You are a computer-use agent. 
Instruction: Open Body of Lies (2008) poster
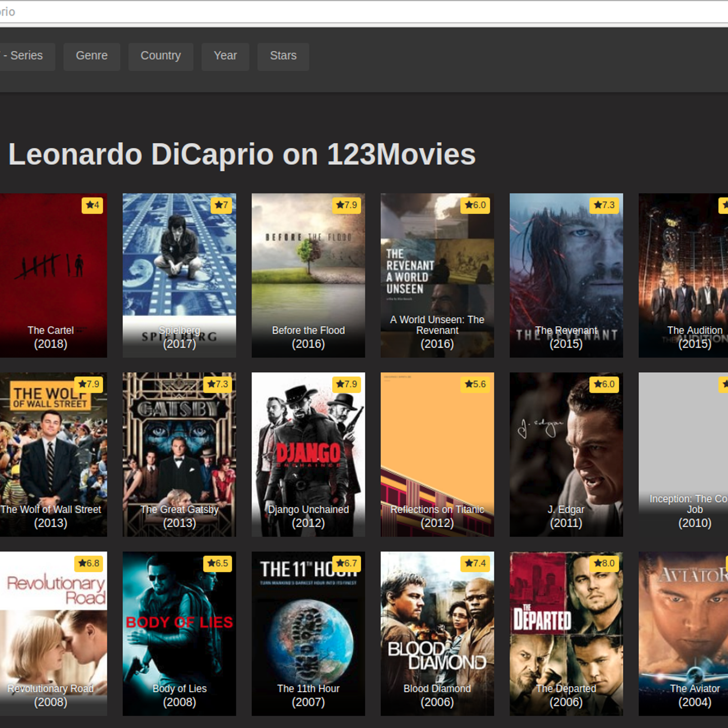click(x=179, y=634)
